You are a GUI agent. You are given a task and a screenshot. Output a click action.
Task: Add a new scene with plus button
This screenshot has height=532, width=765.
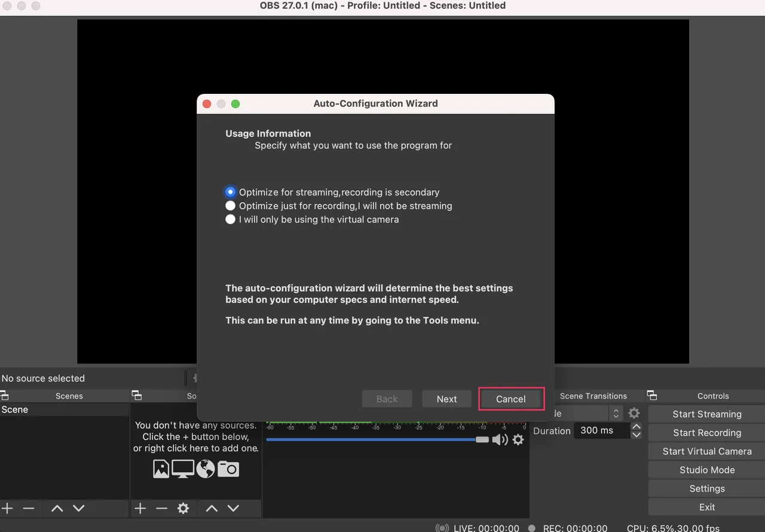pos(7,509)
